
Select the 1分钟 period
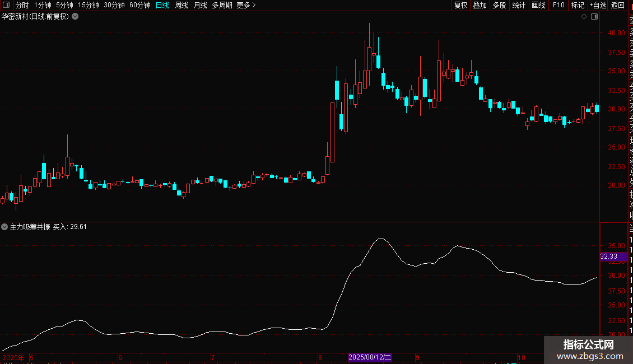click(43, 5)
